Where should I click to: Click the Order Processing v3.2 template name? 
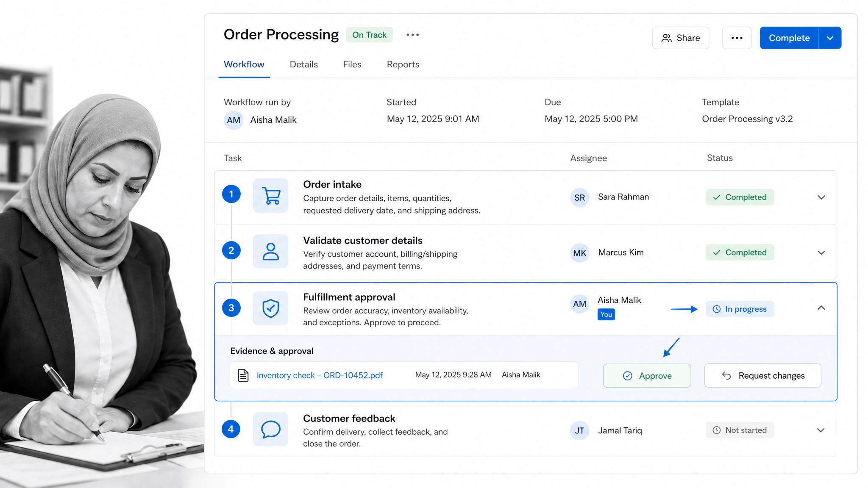(x=747, y=119)
